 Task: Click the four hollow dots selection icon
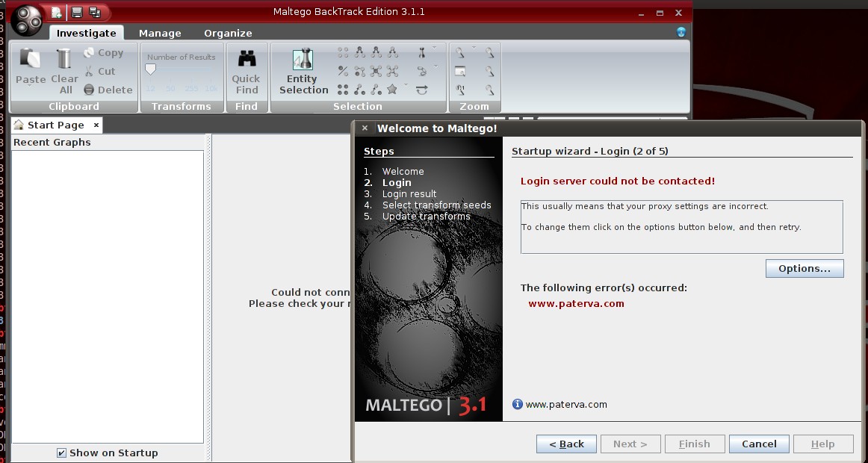coord(343,52)
